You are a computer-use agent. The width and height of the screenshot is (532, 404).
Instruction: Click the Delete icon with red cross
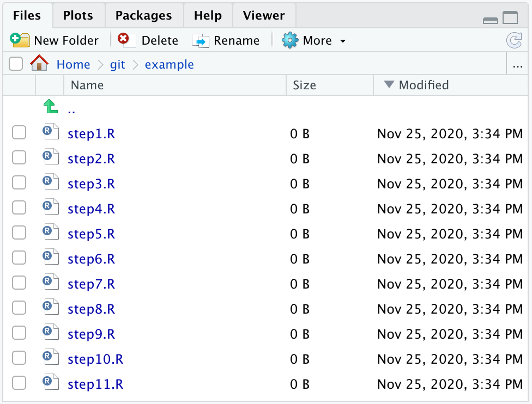pos(124,40)
